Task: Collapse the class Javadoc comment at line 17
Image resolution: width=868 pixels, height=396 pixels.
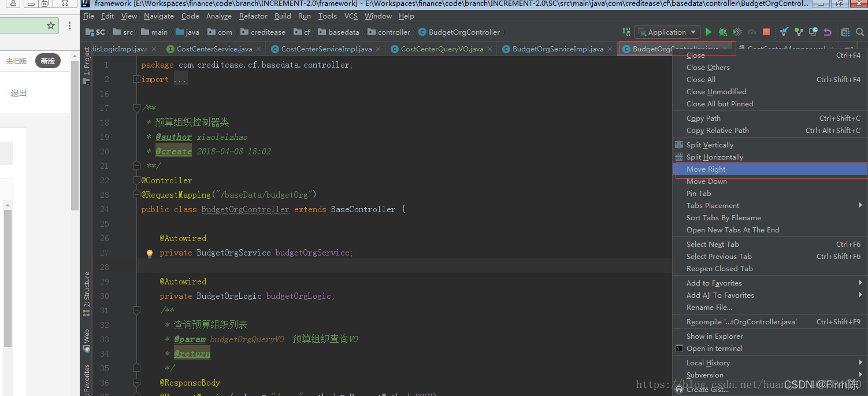Action: [x=136, y=108]
